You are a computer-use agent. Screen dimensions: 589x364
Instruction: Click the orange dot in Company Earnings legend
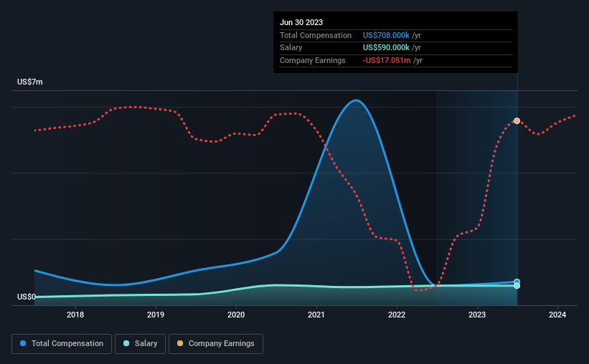coord(180,343)
